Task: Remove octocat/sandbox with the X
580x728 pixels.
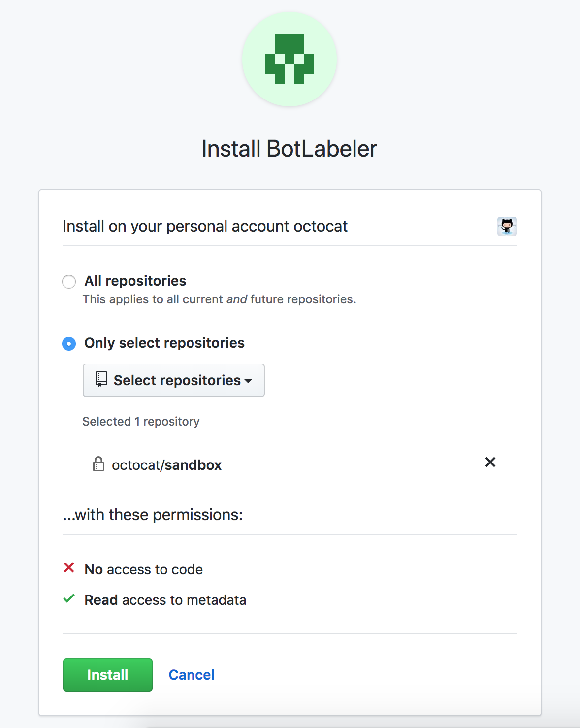Action: (x=490, y=463)
